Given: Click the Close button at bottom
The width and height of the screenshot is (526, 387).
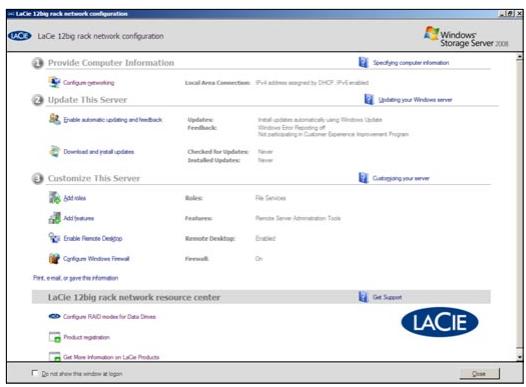Looking at the screenshot, I should 479,373.
